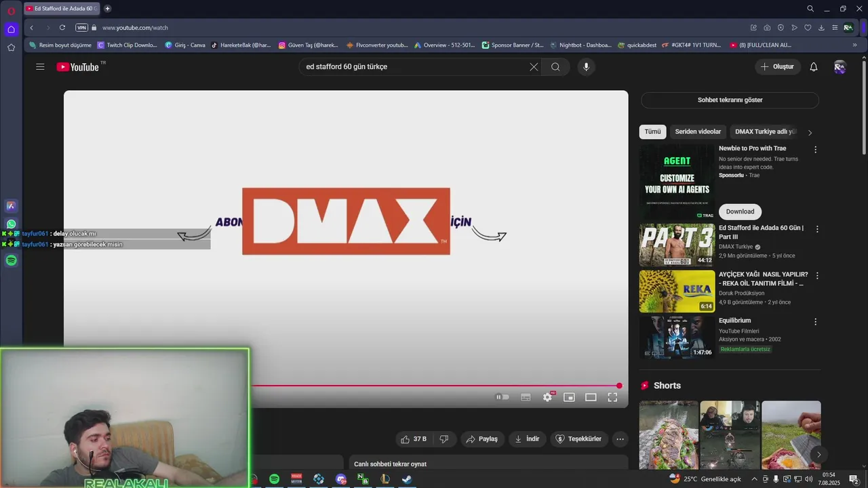868x488 pixels.
Task: Open WhatsApp in Opera sidebar
Action: (x=11, y=224)
